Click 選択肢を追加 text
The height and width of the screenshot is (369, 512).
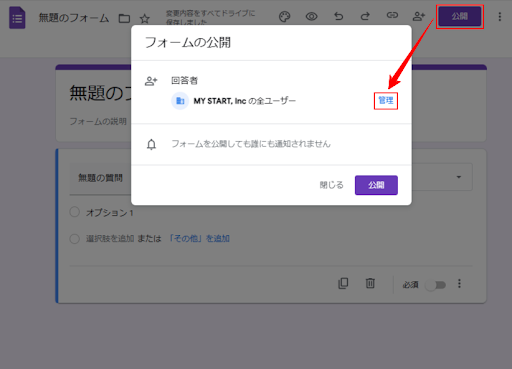click(x=110, y=239)
